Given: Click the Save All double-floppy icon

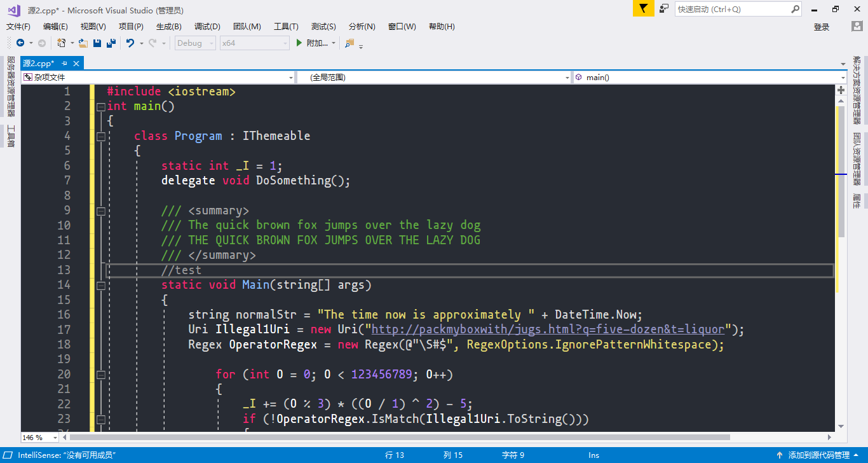Looking at the screenshot, I should click(111, 43).
